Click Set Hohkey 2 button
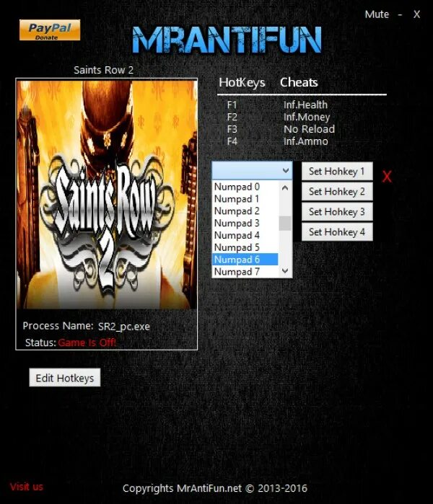The image size is (433, 504). (337, 192)
